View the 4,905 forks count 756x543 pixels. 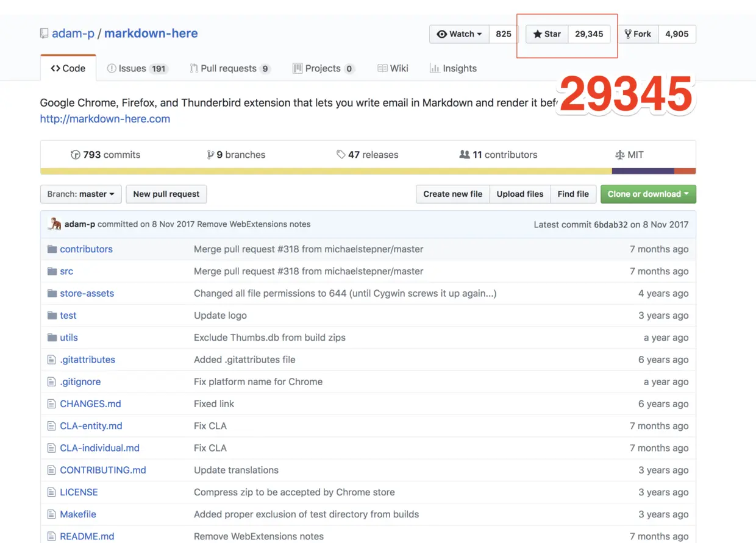(x=677, y=34)
